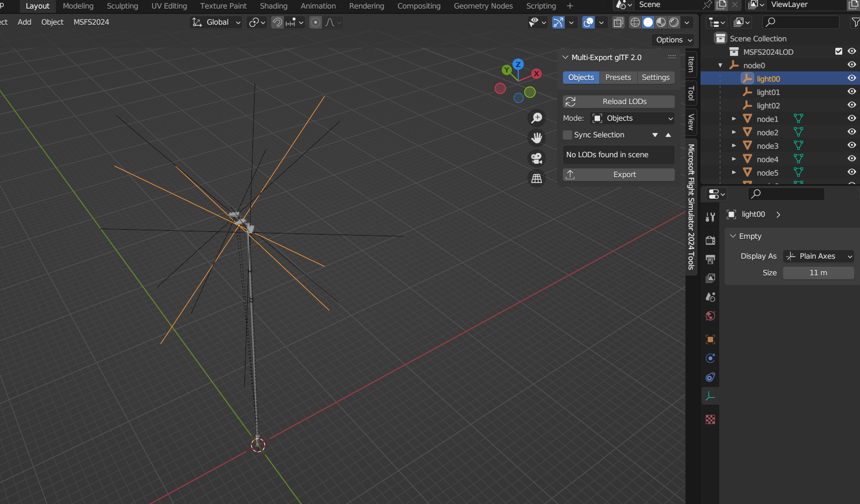Image resolution: width=860 pixels, height=504 pixels.
Task: Hide light01 using its eye icon
Action: [851, 92]
